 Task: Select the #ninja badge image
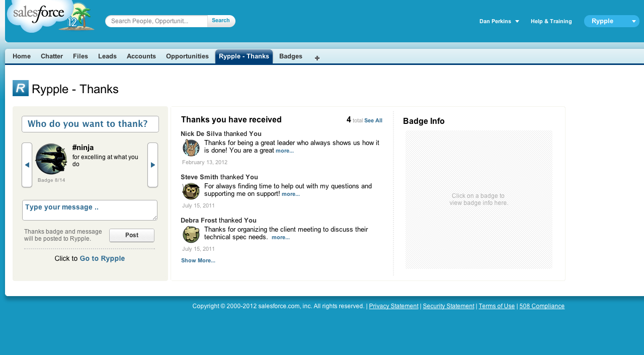tap(51, 159)
